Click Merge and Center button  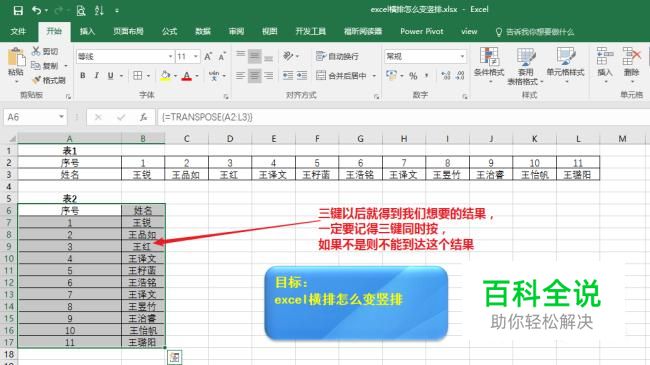(x=341, y=75)
